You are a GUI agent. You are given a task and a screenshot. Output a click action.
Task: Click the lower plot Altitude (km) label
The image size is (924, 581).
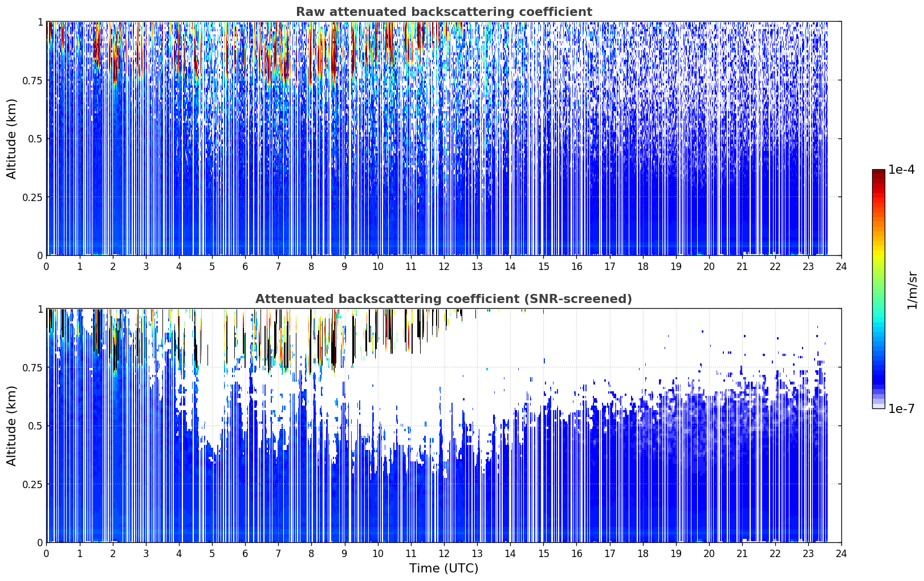[12, 425]
